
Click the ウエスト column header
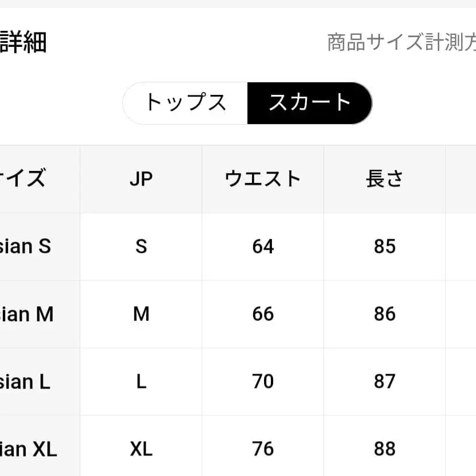(262, 179)
